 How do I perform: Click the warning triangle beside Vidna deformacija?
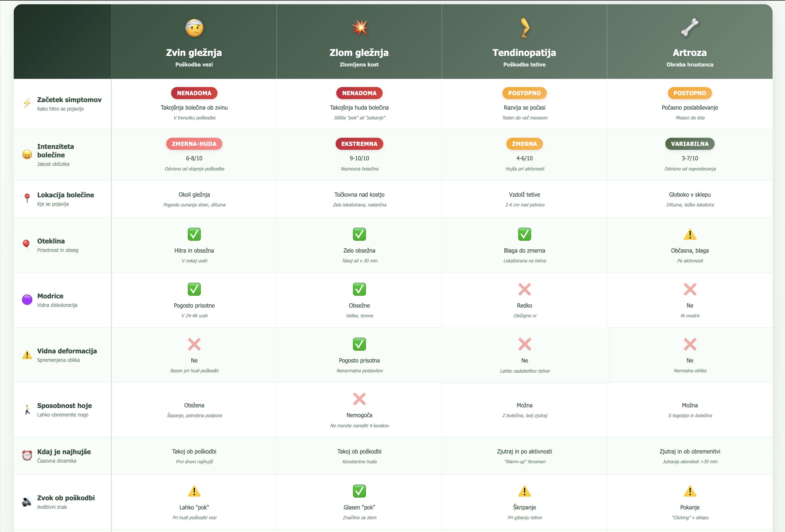point(27,355)
